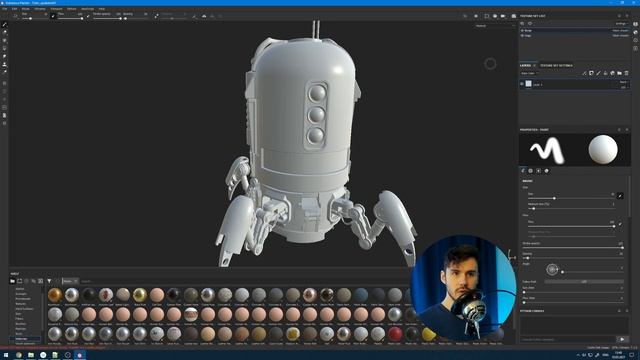
Task: Select the Paint brush tool
Action: coord(4,25)
